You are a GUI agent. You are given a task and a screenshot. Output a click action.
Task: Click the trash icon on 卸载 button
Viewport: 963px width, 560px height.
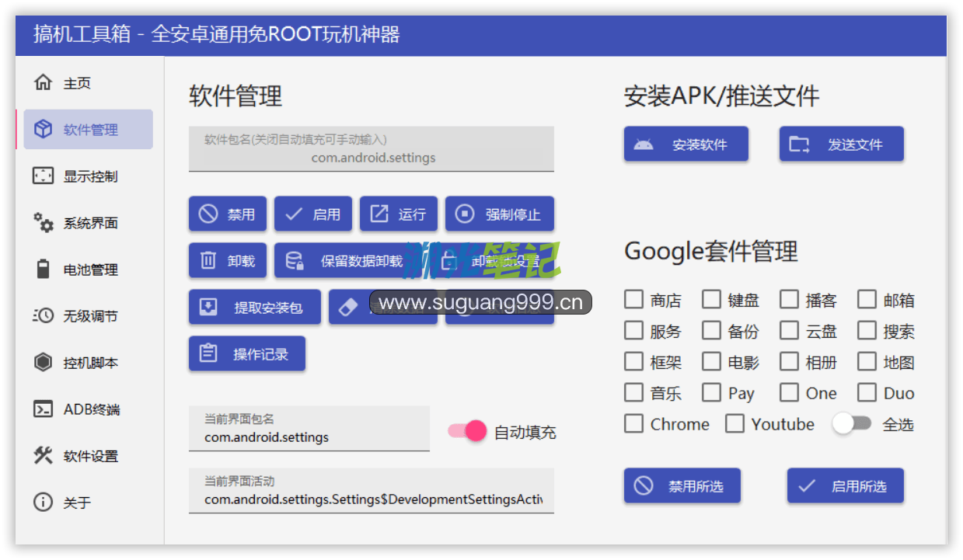tap(208, 261)
